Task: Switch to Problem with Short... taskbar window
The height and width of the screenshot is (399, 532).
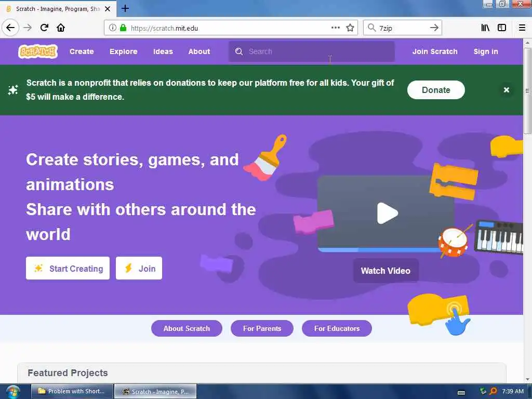Action: (72, 391)
